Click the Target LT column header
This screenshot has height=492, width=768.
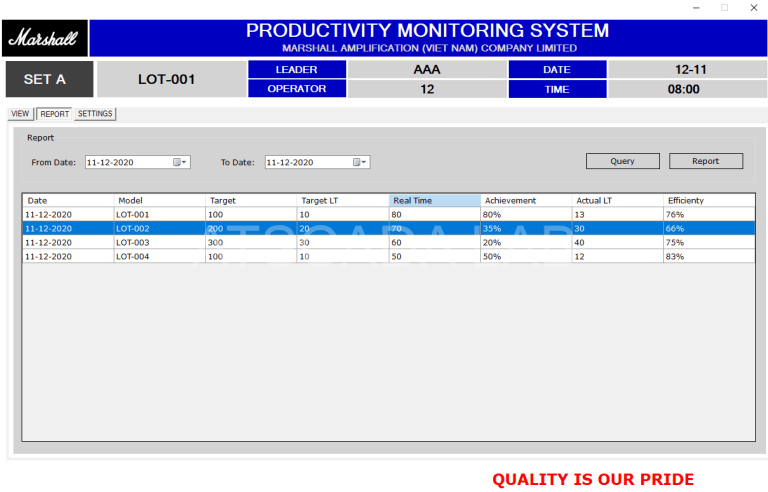[x=343, y=200]
